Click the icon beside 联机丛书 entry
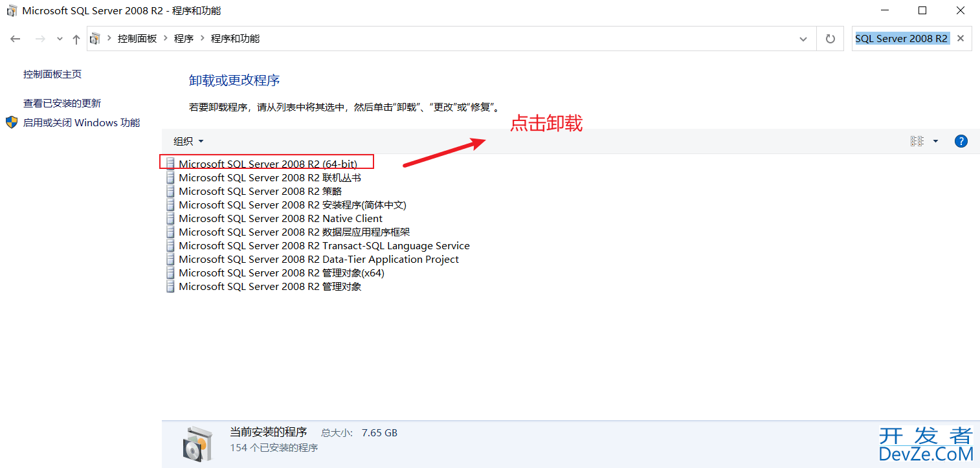 coord(170,177)
